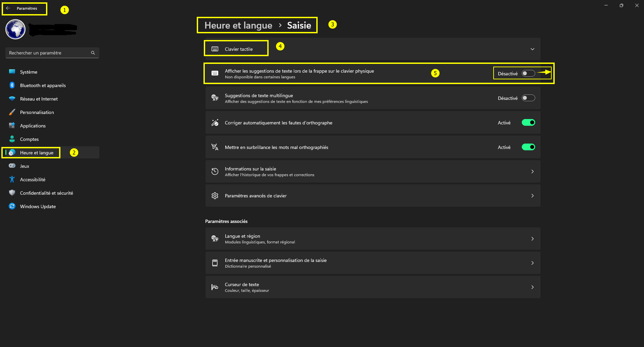Image resolution: width=644 pixels, height=347 pixels.
Task: Click the Rechercher un paramètre field
Action: click(49, 53)
